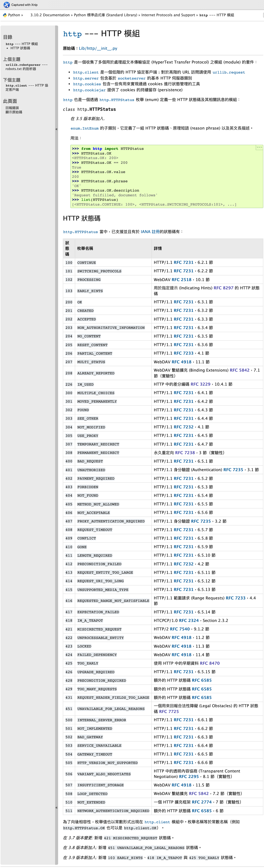Open the http.client module link in list
The image size is (264, 868).
(x=86, y=72)
